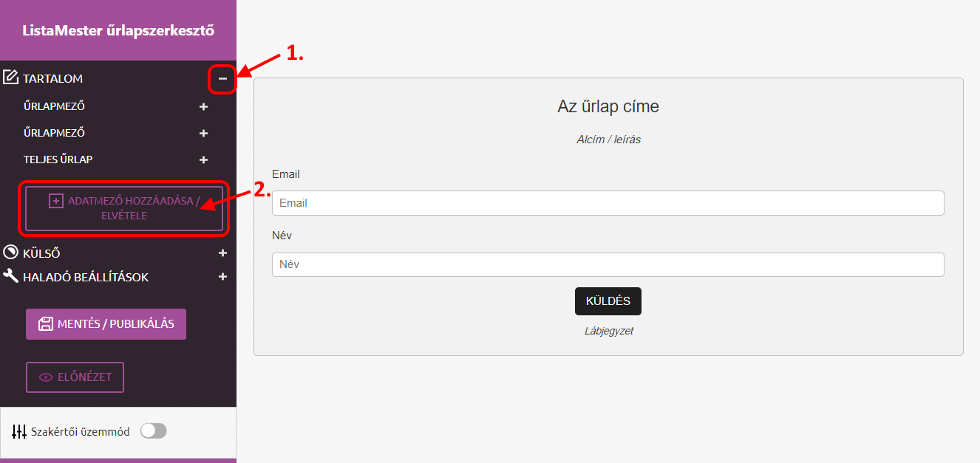Open the TELJES ŰRLAP menu item

58,160
